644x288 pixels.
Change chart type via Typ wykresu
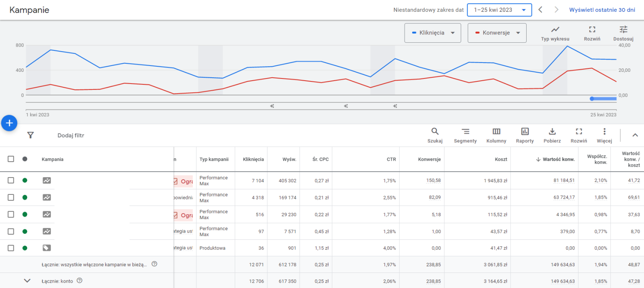pyautogui.click(x=555, y=33)
